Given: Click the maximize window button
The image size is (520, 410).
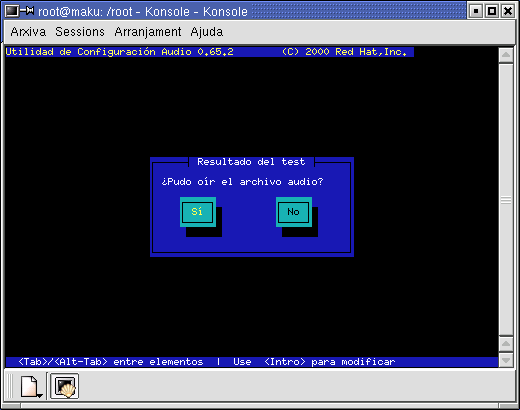Looking at the screenshot, I should [x=492, y=11].
